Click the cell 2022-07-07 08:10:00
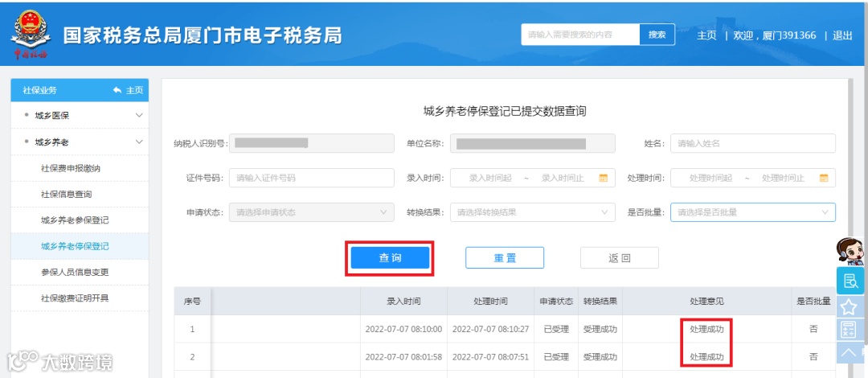 click(403, 329)
